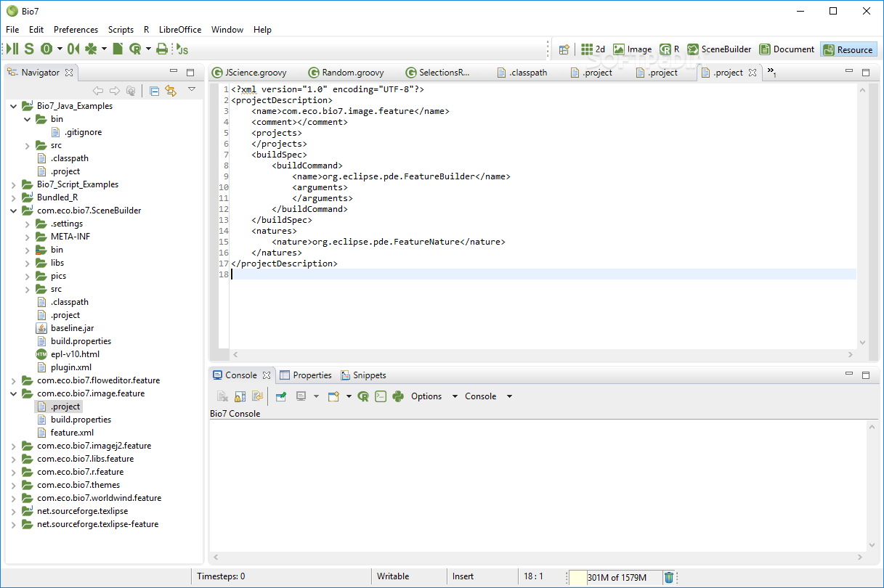Click the garbage collector trash icon
Screen dimensions: 884x588
669,577
